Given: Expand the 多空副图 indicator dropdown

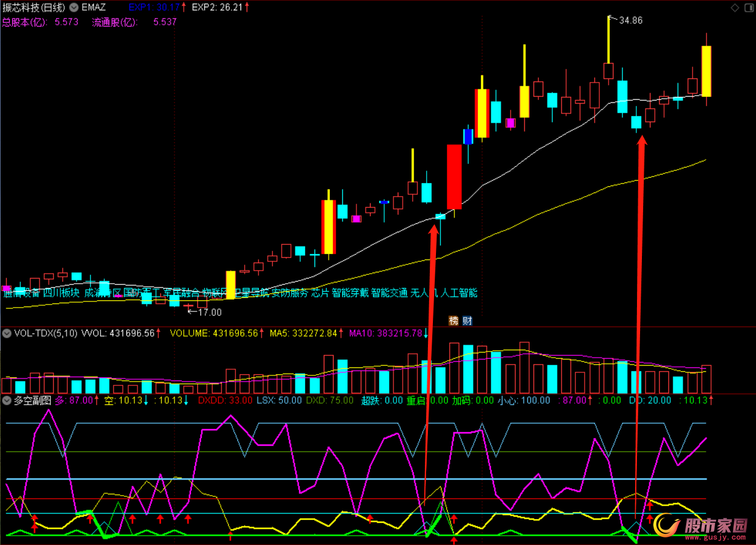Looking at the screenshot, I should (7, 400).
